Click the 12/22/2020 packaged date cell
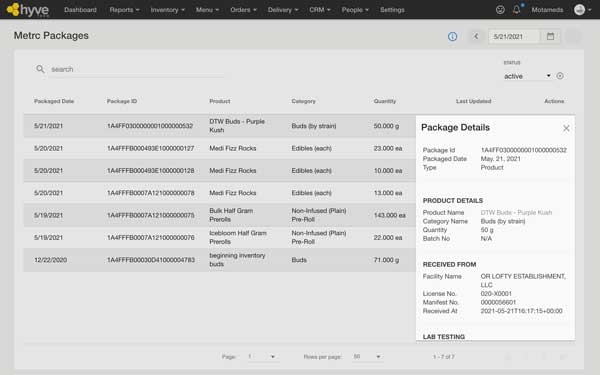Viewport: 600px width, 375px height. 50,260
